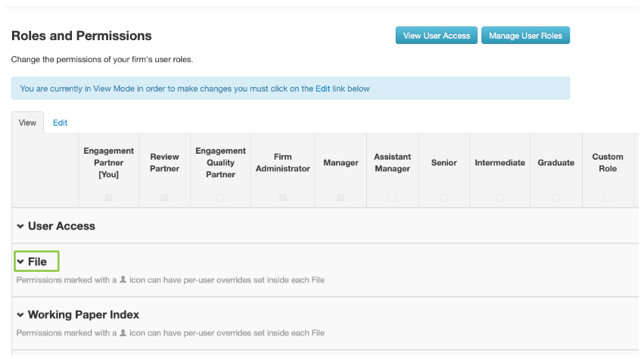Toggle the Firm Administrator checkbox
Screen dimensions: 644x359
282,198
